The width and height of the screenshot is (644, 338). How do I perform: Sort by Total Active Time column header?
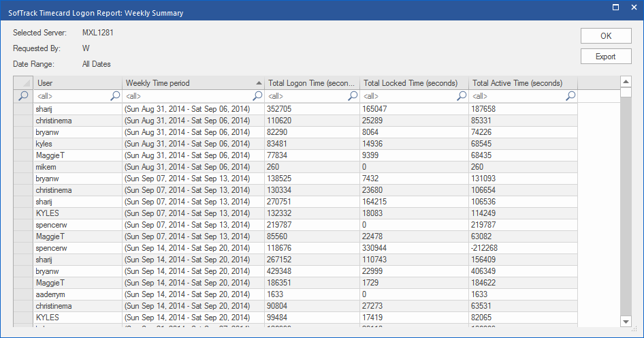[x=523, y=83]
